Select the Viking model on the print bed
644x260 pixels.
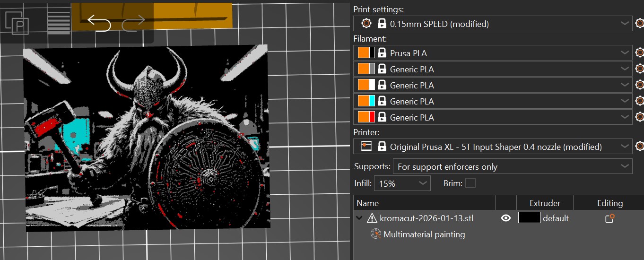tap(147, 138)
